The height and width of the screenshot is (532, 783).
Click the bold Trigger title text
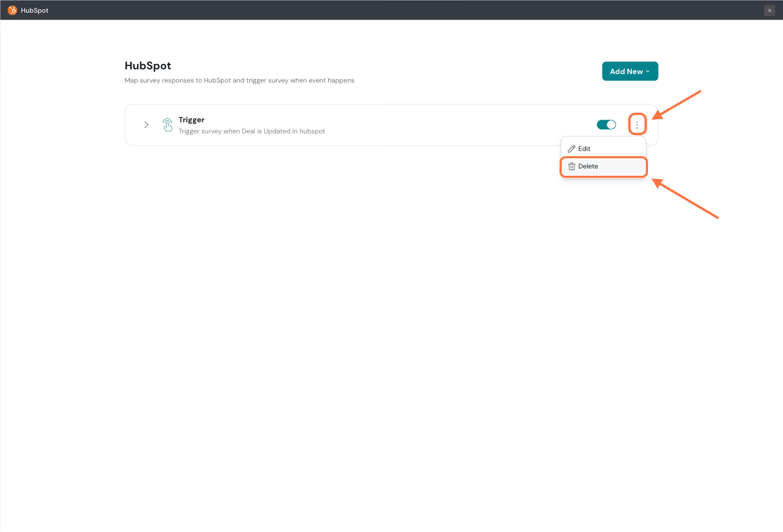(191, 120)
